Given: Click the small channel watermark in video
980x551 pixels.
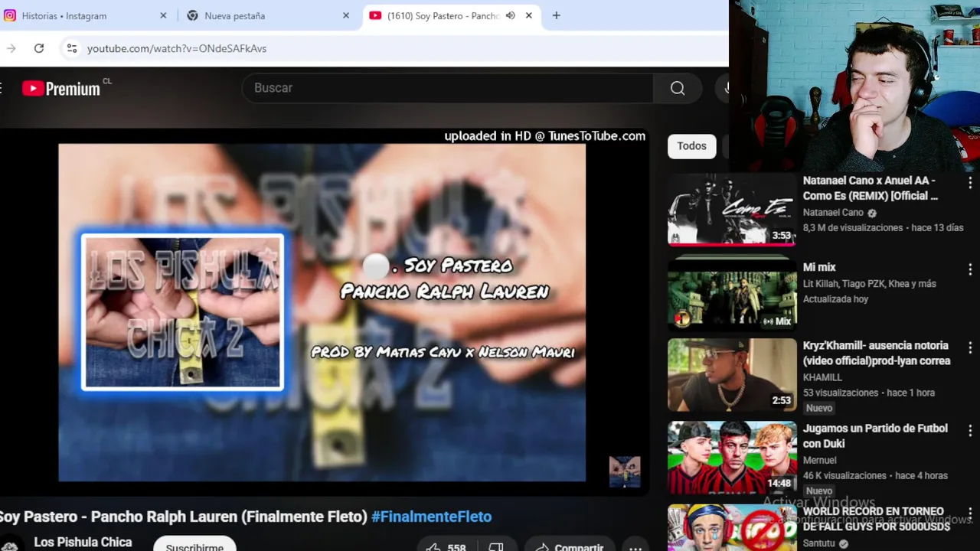Looking at the screenshot, I should [x=625, y=472].
